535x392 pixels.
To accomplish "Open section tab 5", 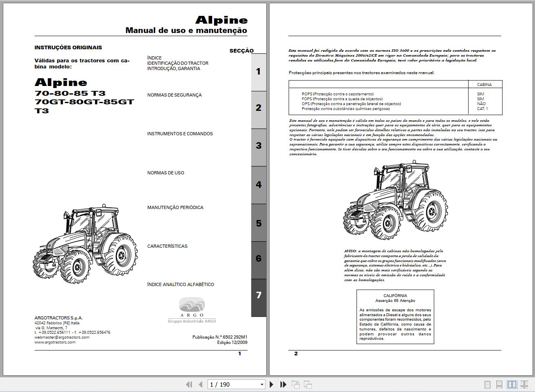I will click(x=259, y=223).
